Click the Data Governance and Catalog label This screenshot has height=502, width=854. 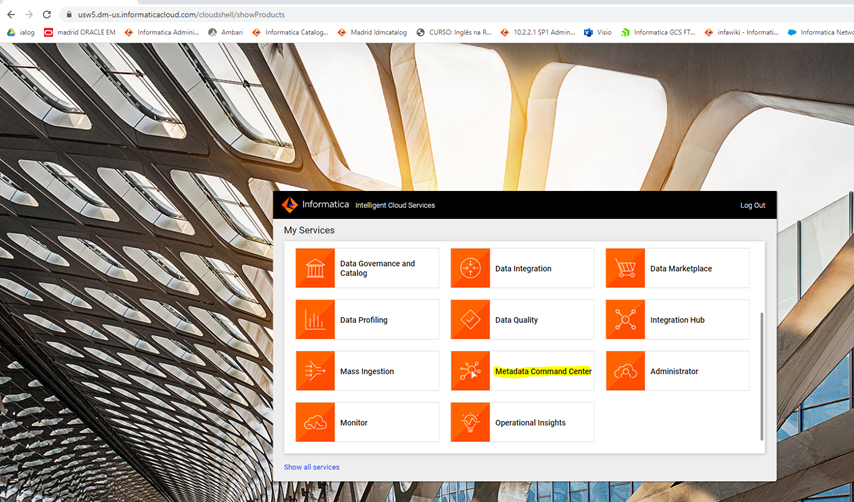tap(377, 268)
